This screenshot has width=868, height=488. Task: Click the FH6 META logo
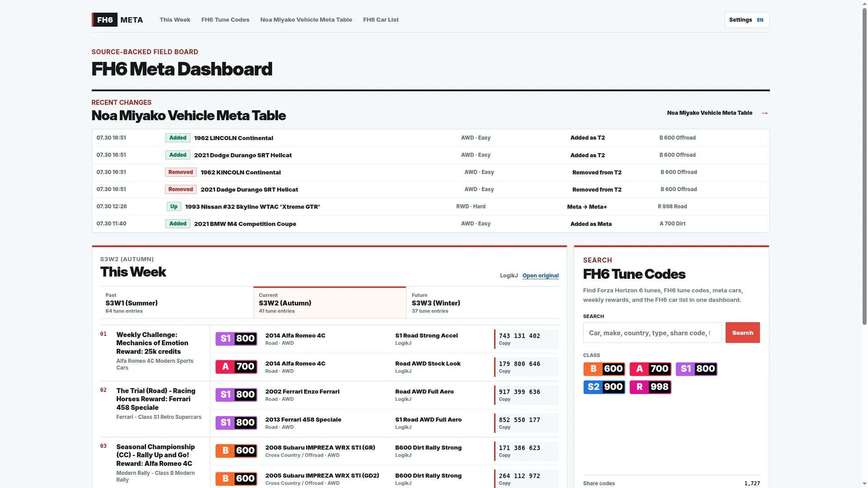[x=118, y=20]
